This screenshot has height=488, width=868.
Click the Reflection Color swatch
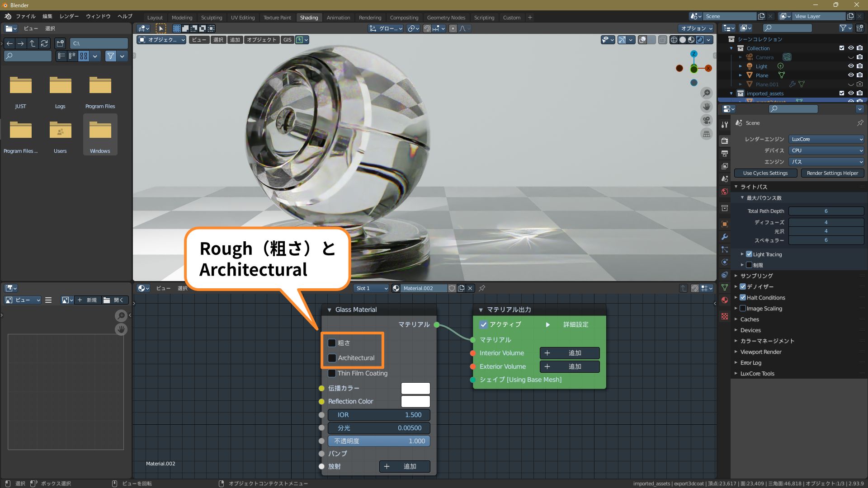pos(415,401)
